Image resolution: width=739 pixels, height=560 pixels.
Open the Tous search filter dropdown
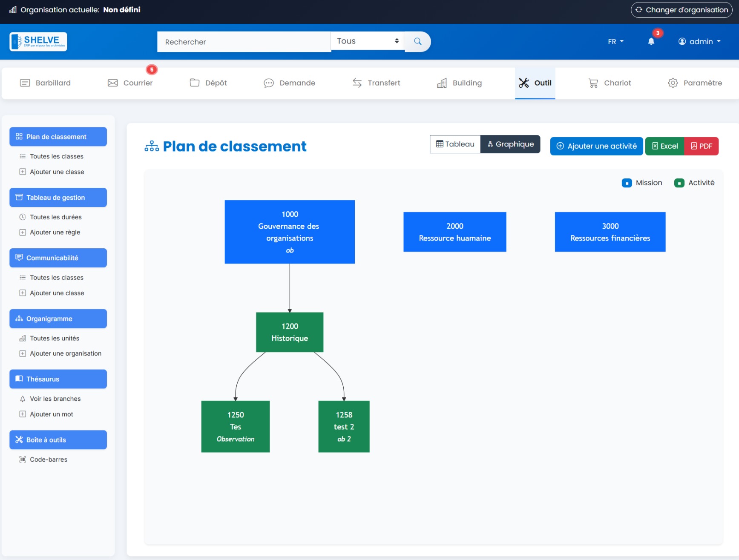(x=367, y=41)
